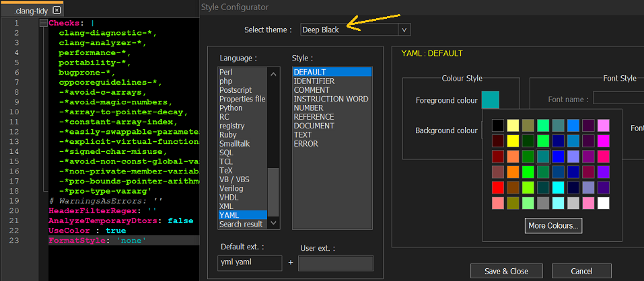The width and height of the screenshot is (644, 281).
Task: Pick the pure red palette swatch
Action: (498, 188)
